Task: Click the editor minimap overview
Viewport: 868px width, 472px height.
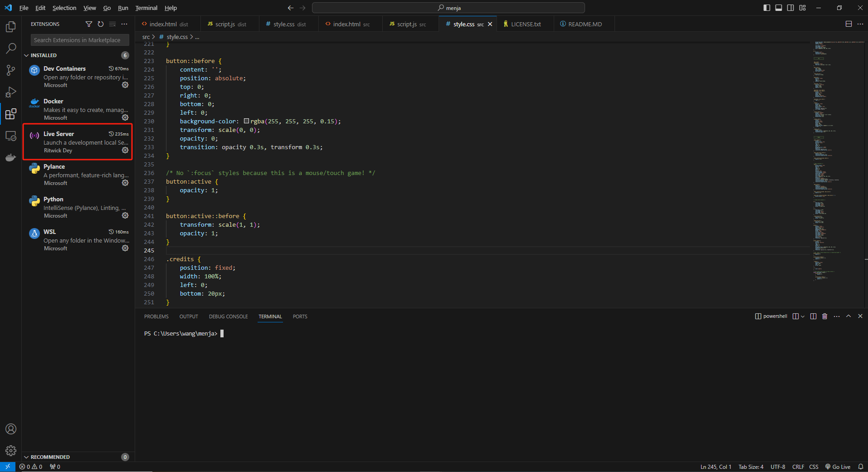Action: pos(837,161)
